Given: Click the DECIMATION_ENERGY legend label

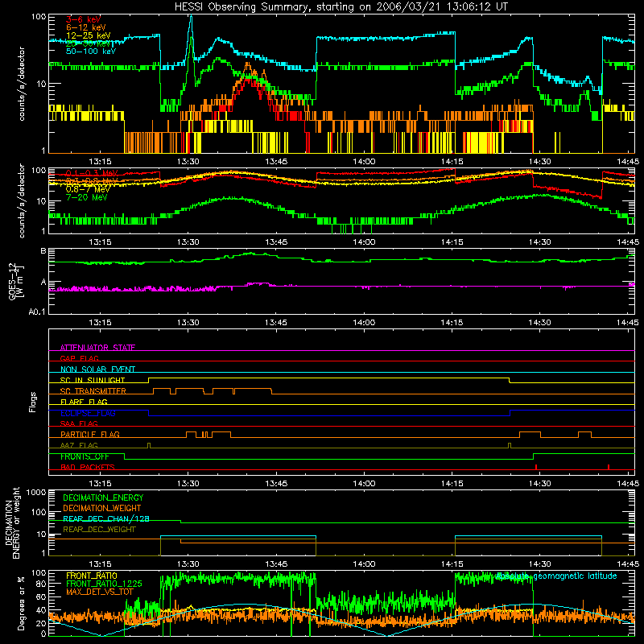Looking at the screenshot, I should pyautogui.click(x=103, y=497).
